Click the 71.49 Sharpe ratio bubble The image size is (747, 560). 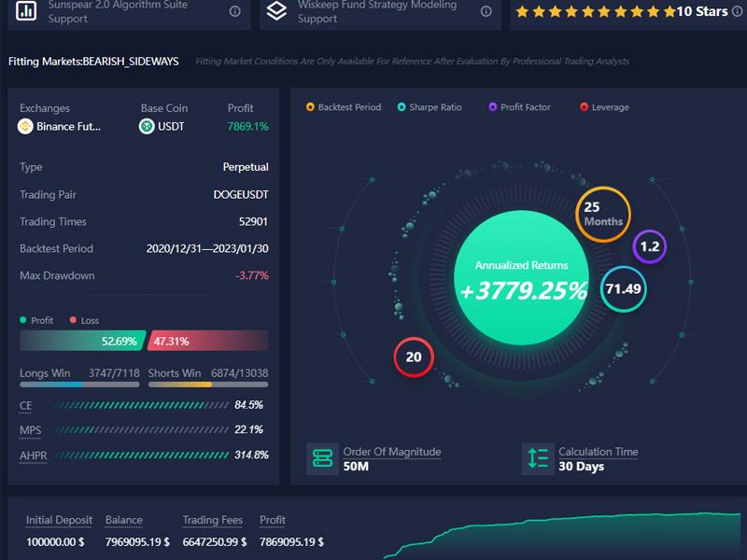point(623,288)
